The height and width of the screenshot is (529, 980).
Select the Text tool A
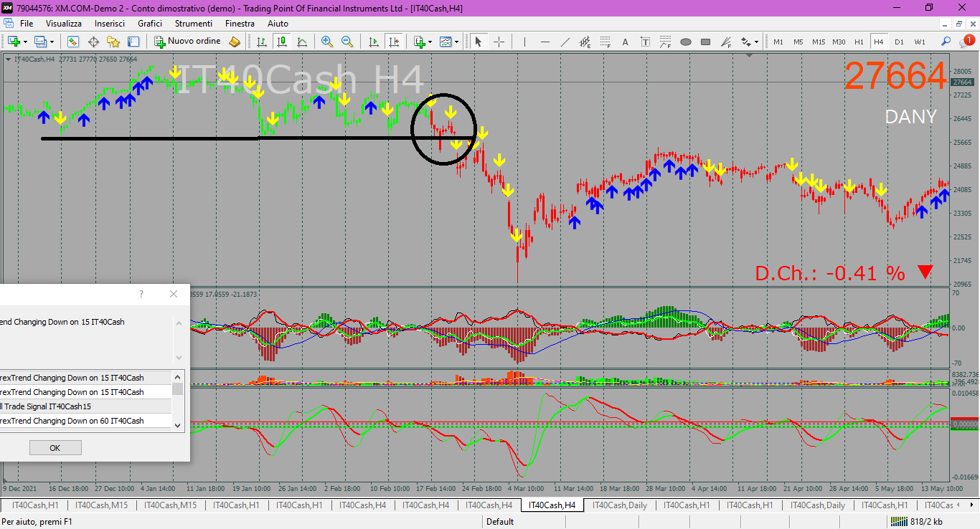point(626,42)
